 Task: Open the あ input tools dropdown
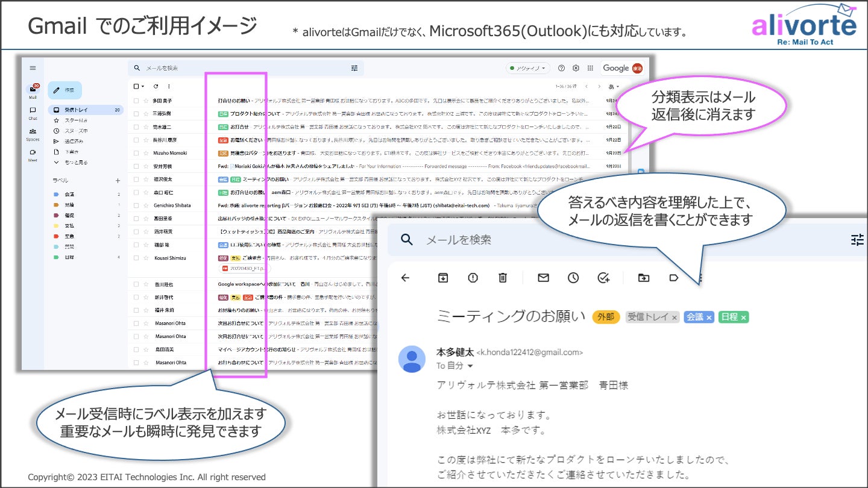614,87
